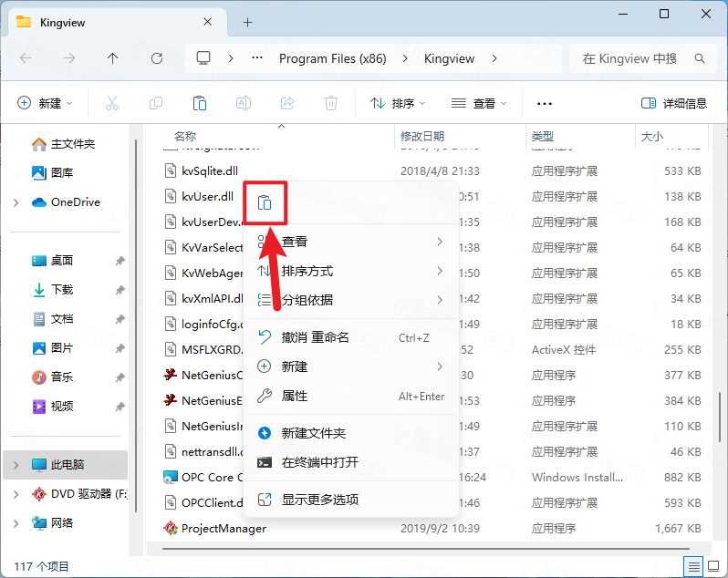728x578 pixels.
Task: Select the kvSqlite.dll file
Action: coord(210,171)
